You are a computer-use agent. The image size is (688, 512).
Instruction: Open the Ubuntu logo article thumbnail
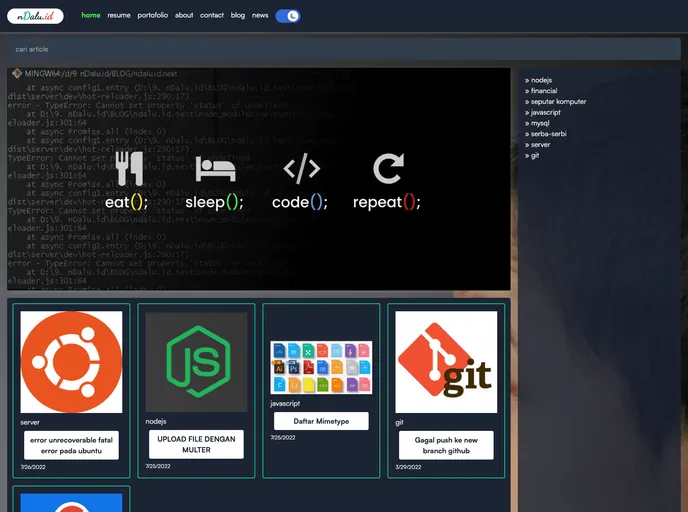point(71,362)
